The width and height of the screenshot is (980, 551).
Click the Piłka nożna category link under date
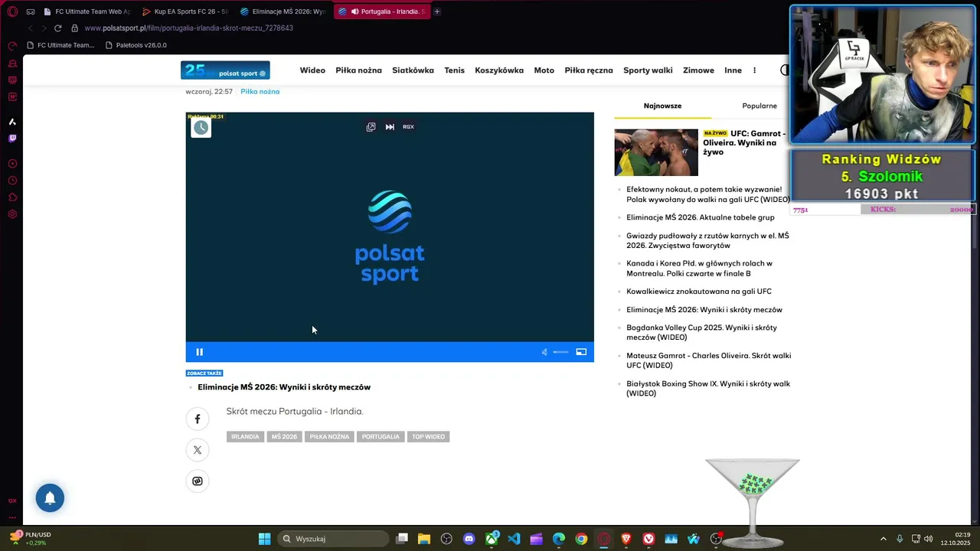coord(260,92)
